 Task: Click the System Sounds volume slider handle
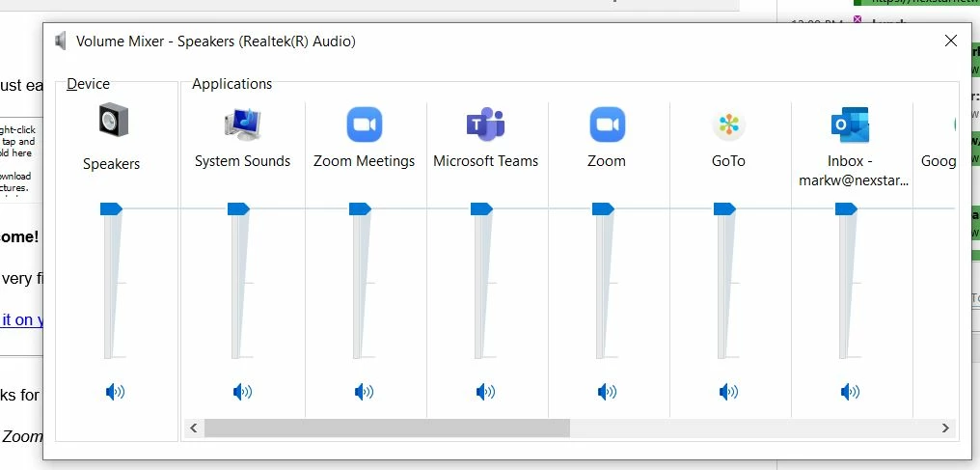[239, 208]
